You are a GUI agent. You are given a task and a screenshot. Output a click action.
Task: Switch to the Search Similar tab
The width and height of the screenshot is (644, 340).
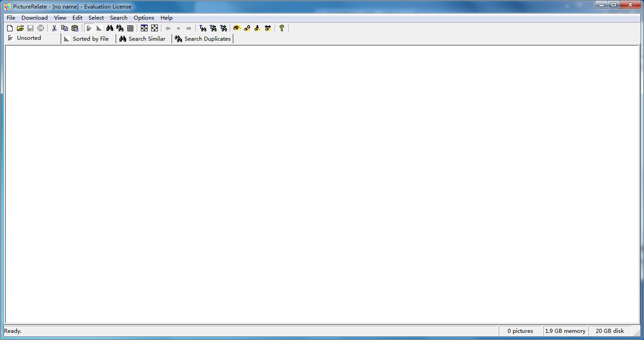click(x=143, y=39)
